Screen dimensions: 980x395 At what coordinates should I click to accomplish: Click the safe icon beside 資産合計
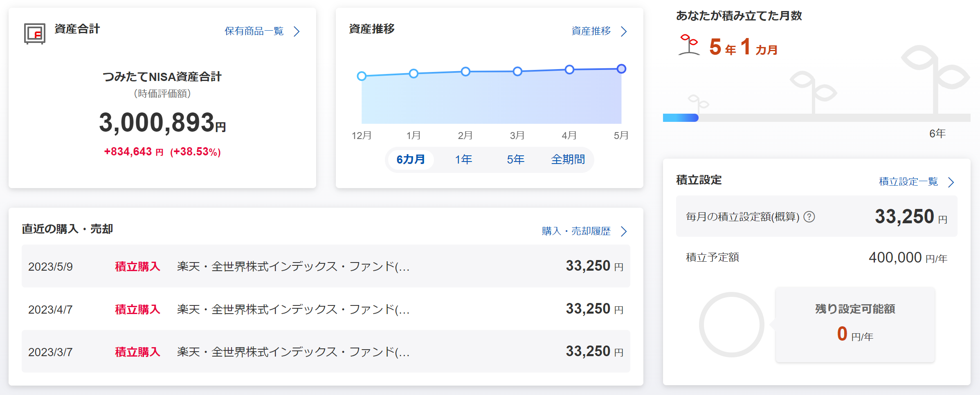tap(34, 34)
